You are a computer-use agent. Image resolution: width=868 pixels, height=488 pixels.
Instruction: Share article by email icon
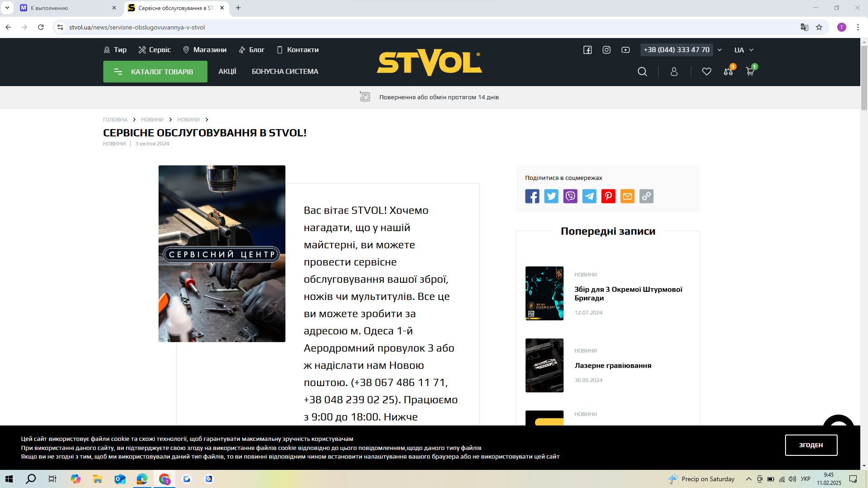[627, 196]
